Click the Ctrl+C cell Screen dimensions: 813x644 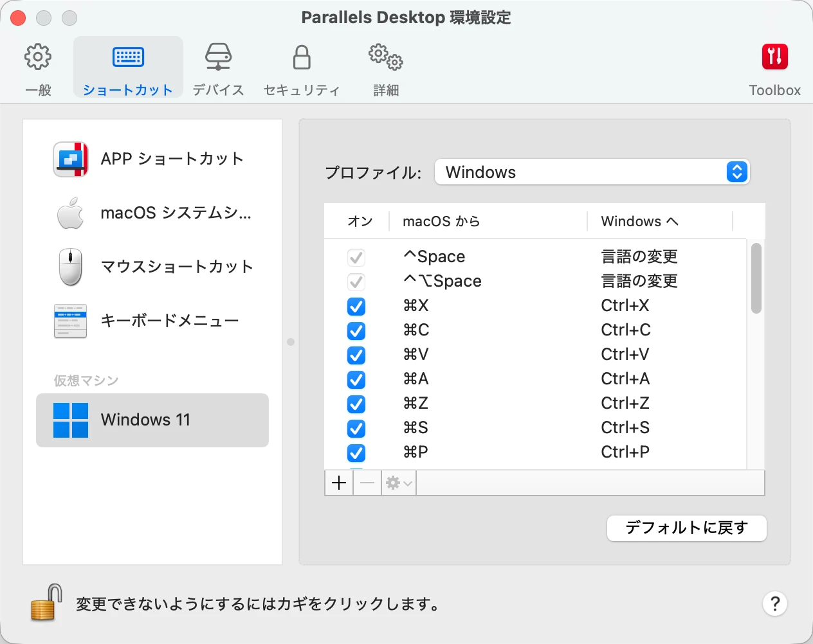point(626,330)
